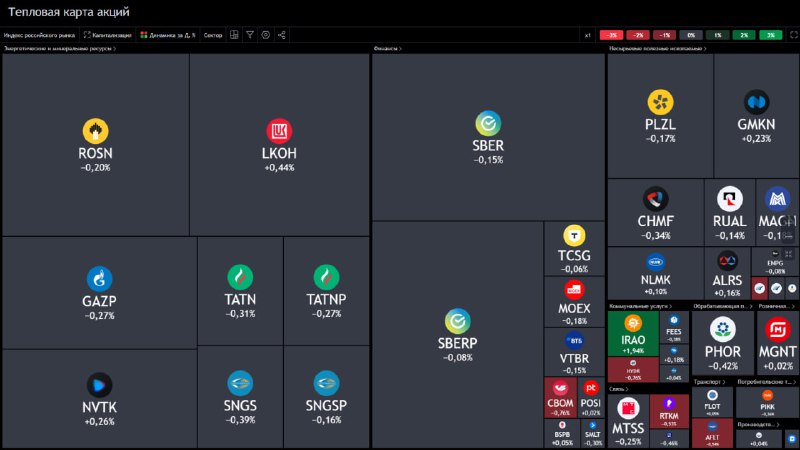This screenshot has width=800, height=450.
Task: Click the page title 'Тепловая карта акций'
Action: [x=69, y=12]
